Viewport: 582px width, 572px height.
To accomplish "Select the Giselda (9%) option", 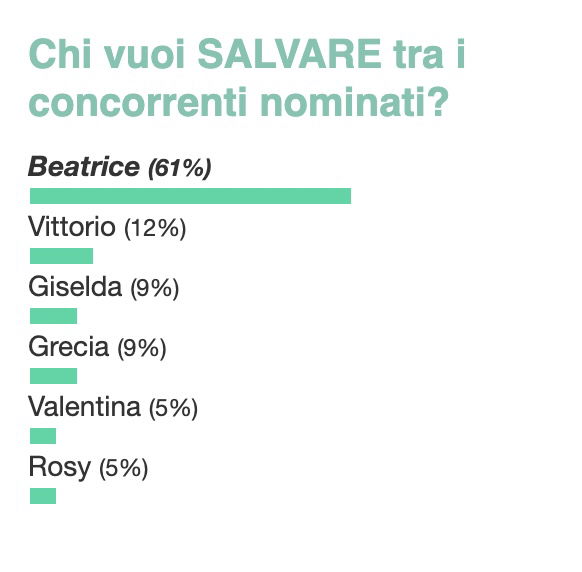I will tap(104, 287).
